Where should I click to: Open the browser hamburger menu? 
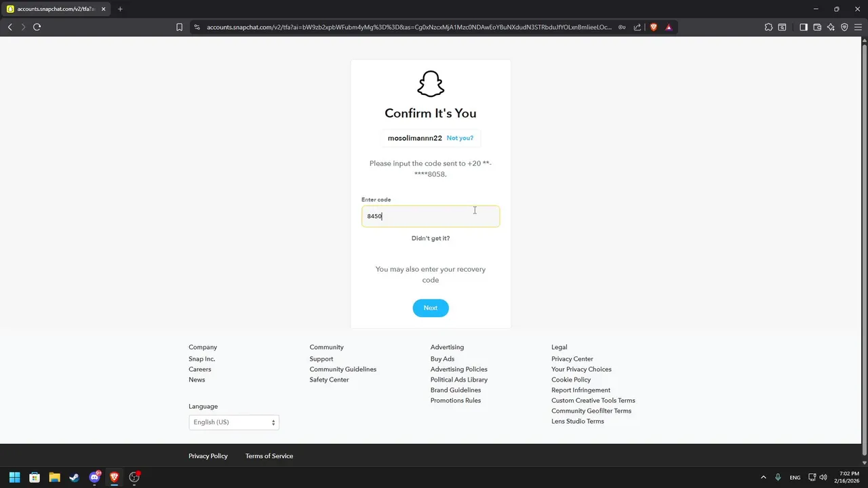pos(858,27)
